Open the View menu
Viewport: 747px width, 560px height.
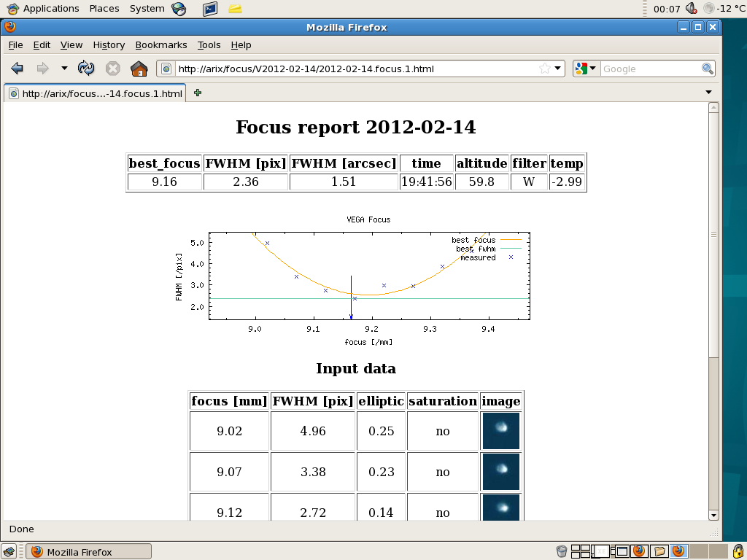click(x=71, y=45)
